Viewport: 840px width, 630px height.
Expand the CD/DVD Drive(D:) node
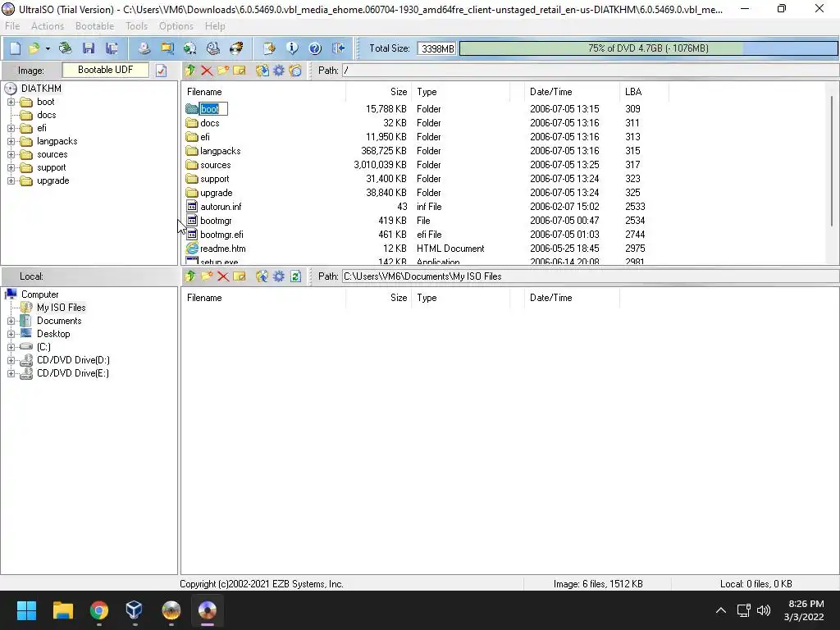(11, 361)
